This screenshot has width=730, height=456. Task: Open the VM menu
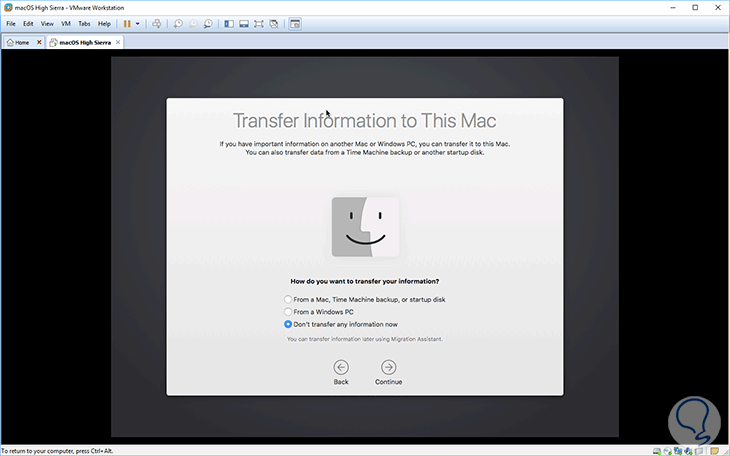point(66,24)
